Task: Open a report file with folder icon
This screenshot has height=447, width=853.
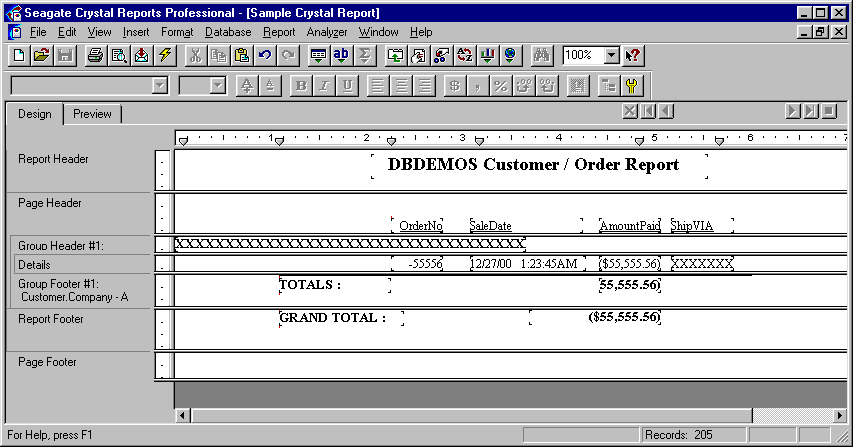Action: coord(42,55)
